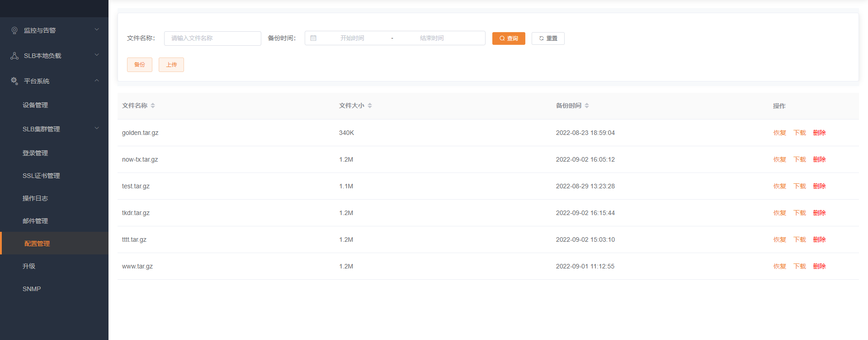Click the platform system gear icon
Image resolution: width=868 pixels, height=340 pixels.
pyautogui.click(x=14, y=81)
